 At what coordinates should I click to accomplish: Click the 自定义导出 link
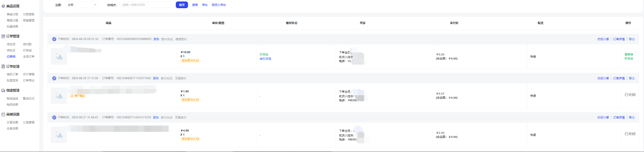coord(219,5)
